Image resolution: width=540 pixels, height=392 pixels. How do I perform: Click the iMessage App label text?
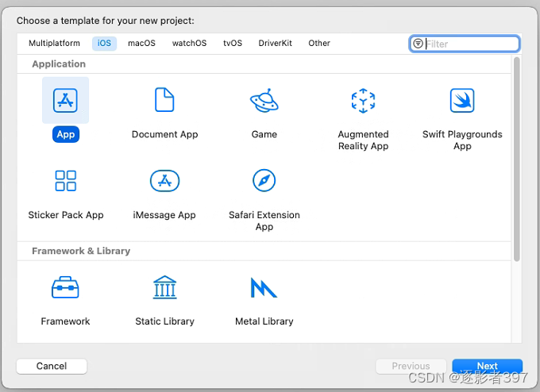tap(164, 215)
